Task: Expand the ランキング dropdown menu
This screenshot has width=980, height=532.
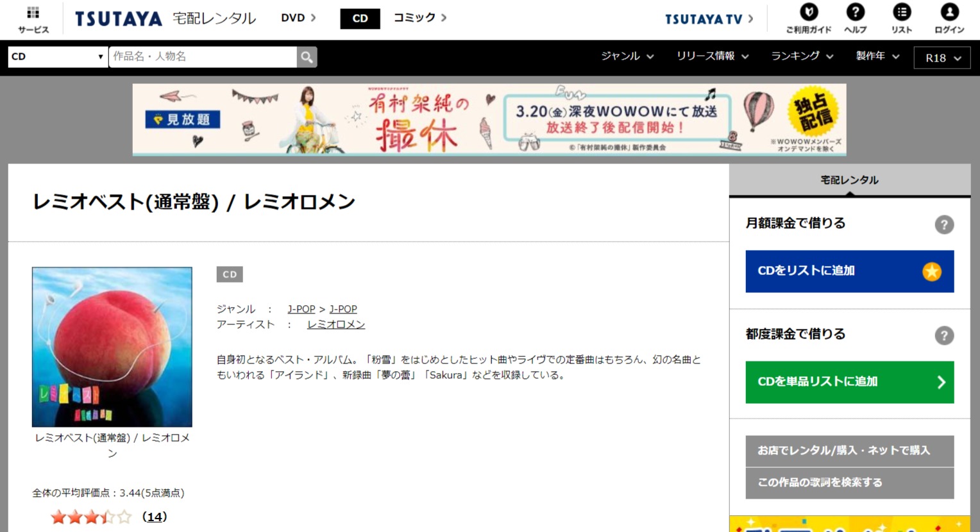Action: (802, 56)
